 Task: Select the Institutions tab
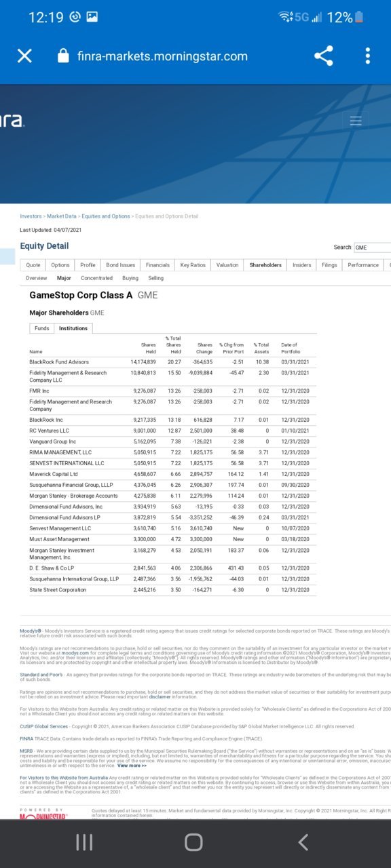(73, 328)
